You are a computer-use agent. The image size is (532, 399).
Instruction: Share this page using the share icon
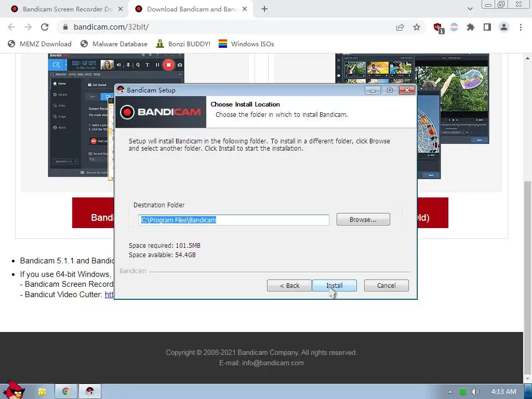[400, 27]
